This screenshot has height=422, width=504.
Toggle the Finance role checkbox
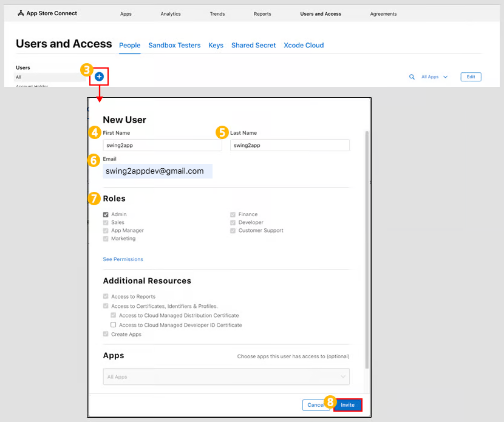[233, 214]
